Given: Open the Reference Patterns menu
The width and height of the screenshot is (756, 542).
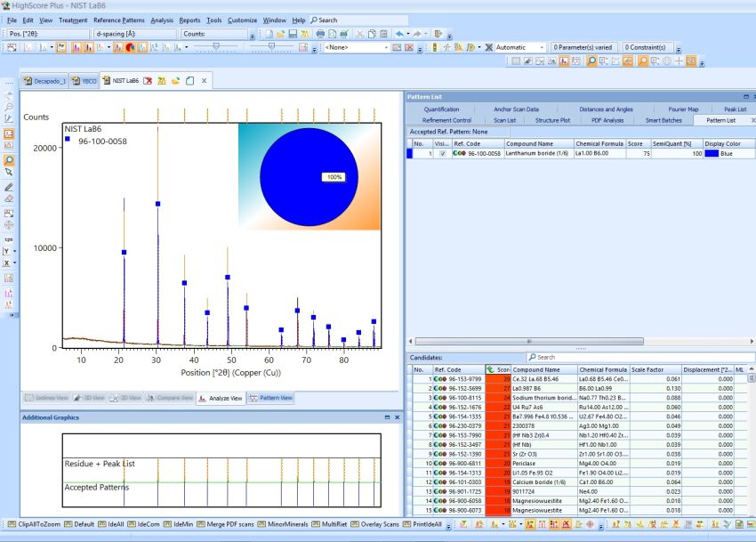Looking at the screenshot, I should click(119, 20).
